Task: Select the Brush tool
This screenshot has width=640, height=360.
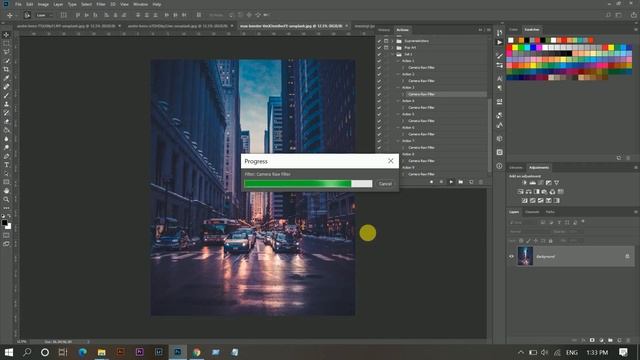Action: (6, 96)
